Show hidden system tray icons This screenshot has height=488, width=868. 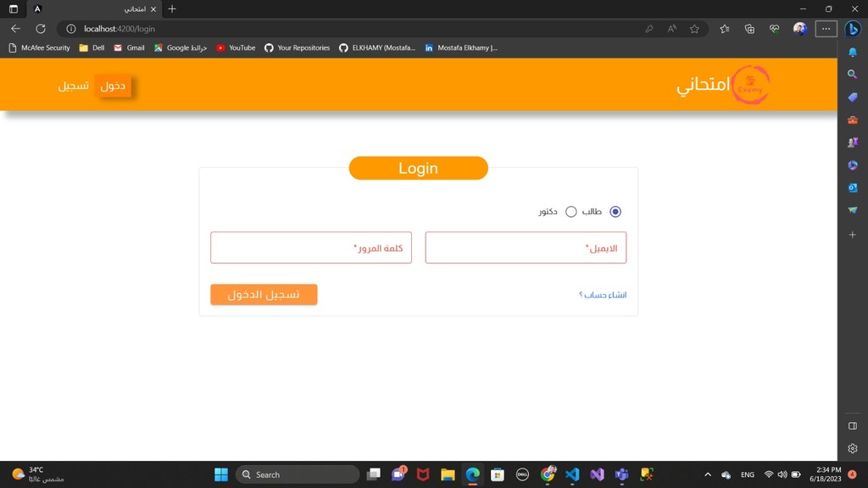(708, 474)
